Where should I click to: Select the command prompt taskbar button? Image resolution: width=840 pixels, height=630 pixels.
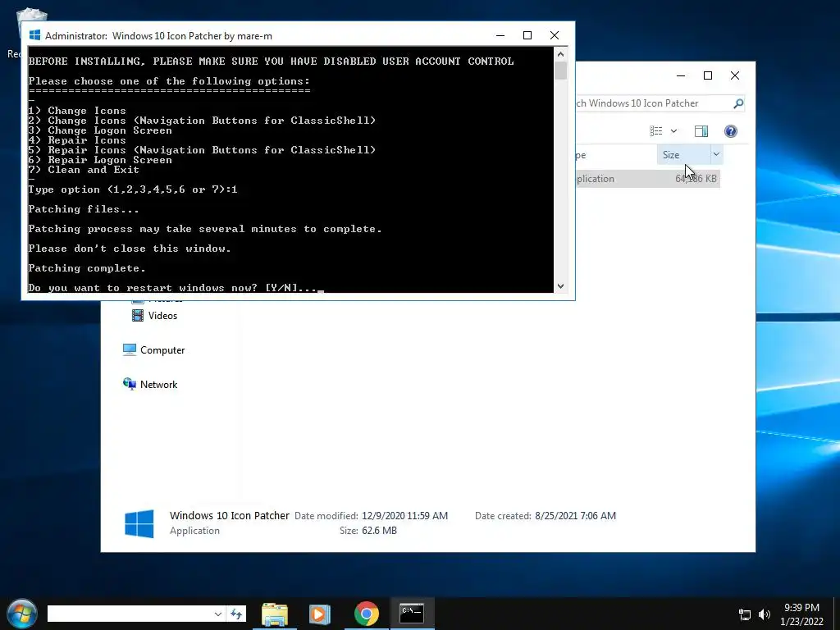tap(412, 614)
